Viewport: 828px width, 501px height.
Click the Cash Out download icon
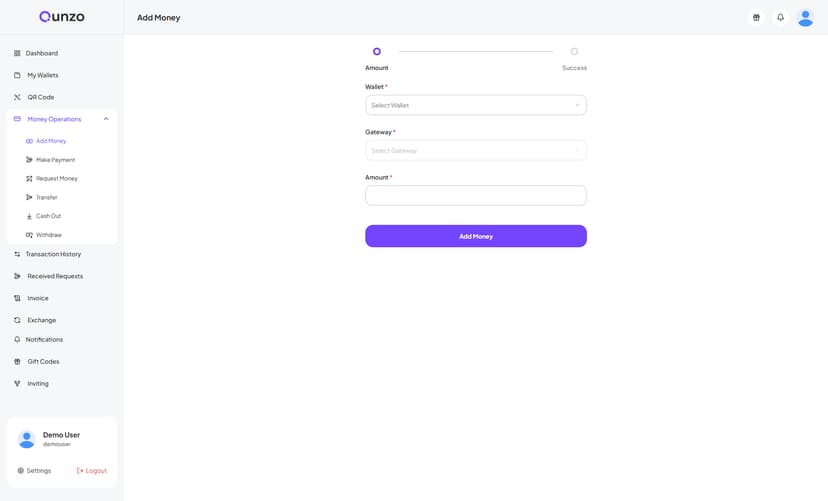point(29,216)
